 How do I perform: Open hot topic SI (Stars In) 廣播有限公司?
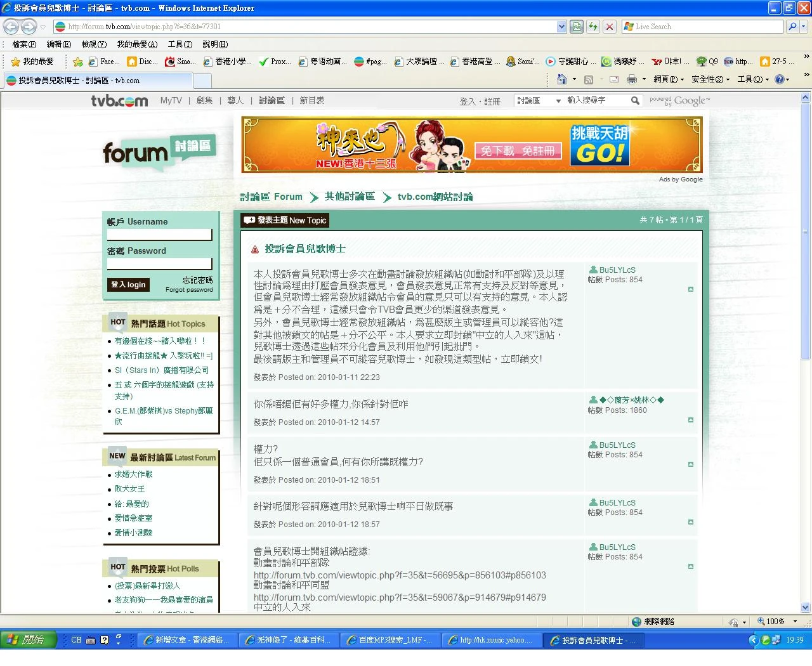(162, 370)
